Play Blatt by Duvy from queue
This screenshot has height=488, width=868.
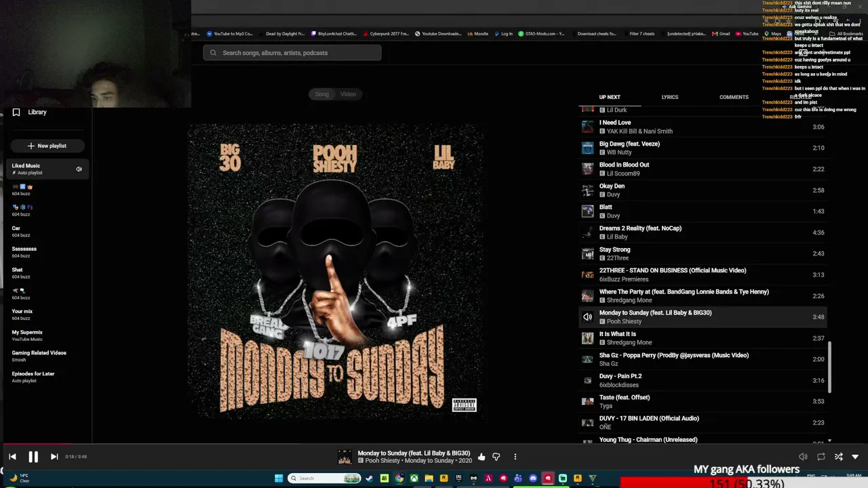pyautogui.click(x=703, y=211)
